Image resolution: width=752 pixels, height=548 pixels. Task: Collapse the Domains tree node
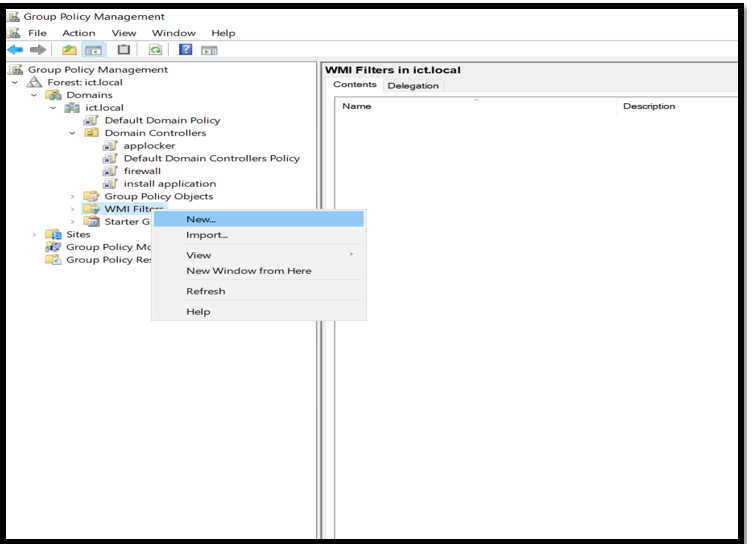coord(34,95)
